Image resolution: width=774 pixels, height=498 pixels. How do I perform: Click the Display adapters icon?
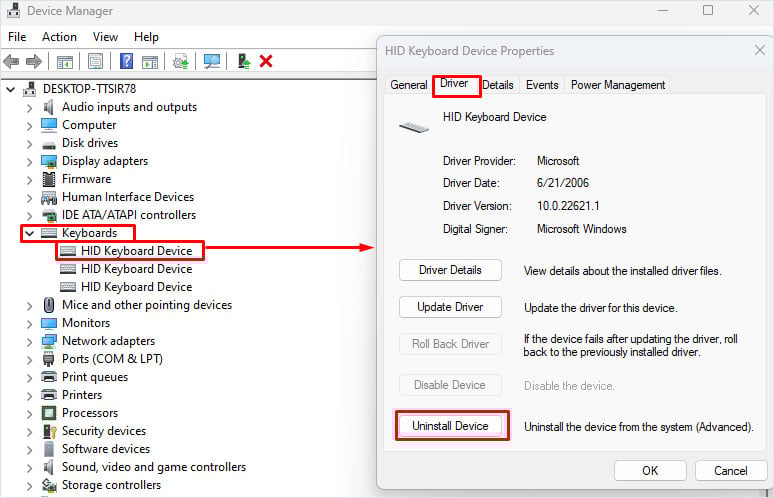(49, 161)
